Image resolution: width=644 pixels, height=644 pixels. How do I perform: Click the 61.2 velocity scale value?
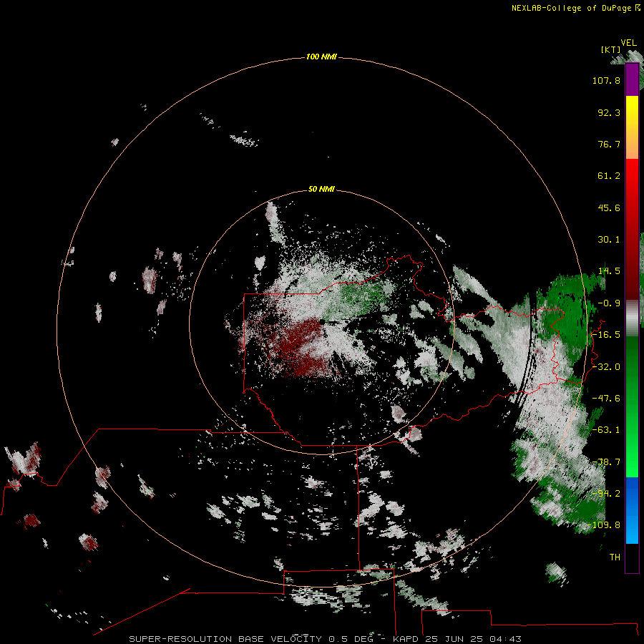coord(609,176)
